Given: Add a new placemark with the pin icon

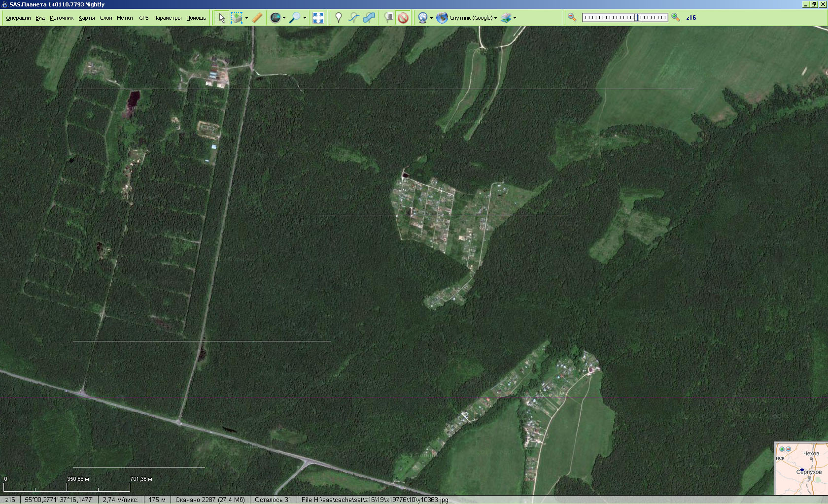Looking at the screenshot, I should tap(338, 18).
